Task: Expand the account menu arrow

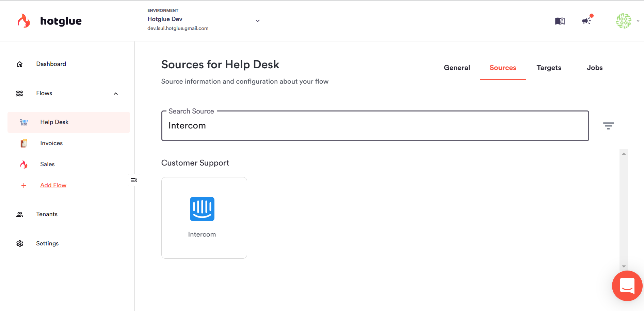Action: [x=638, y=21]
